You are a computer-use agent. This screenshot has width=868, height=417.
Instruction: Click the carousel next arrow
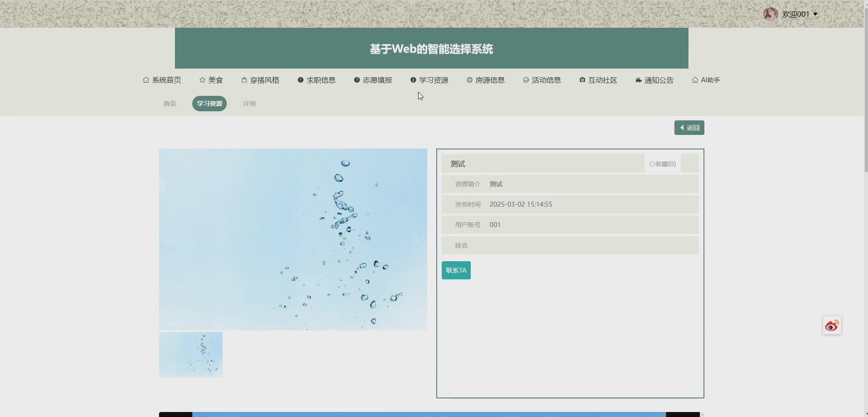coord(416,240)
